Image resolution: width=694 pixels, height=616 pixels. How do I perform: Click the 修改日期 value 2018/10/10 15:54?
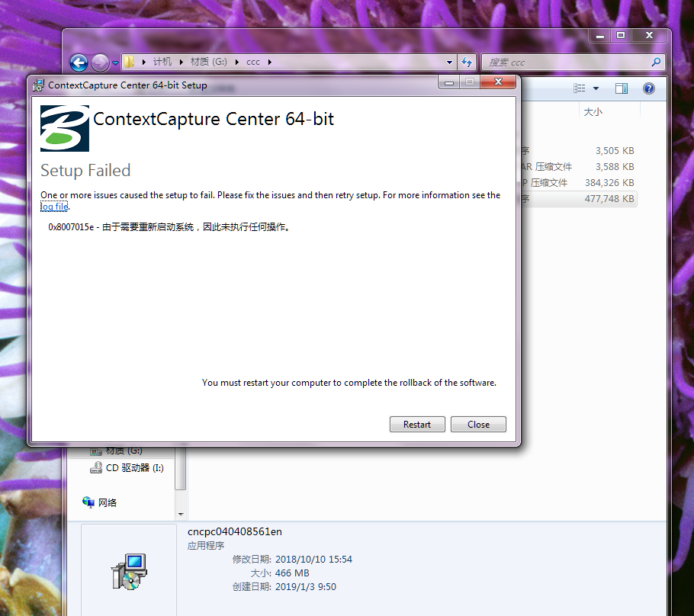tap(313, 560)
